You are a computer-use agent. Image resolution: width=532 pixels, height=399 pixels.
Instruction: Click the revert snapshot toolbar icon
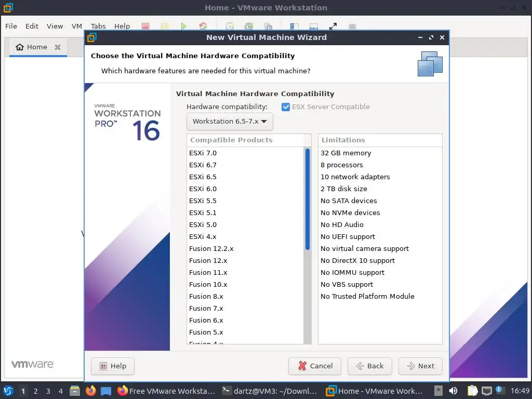click(249, 26)
